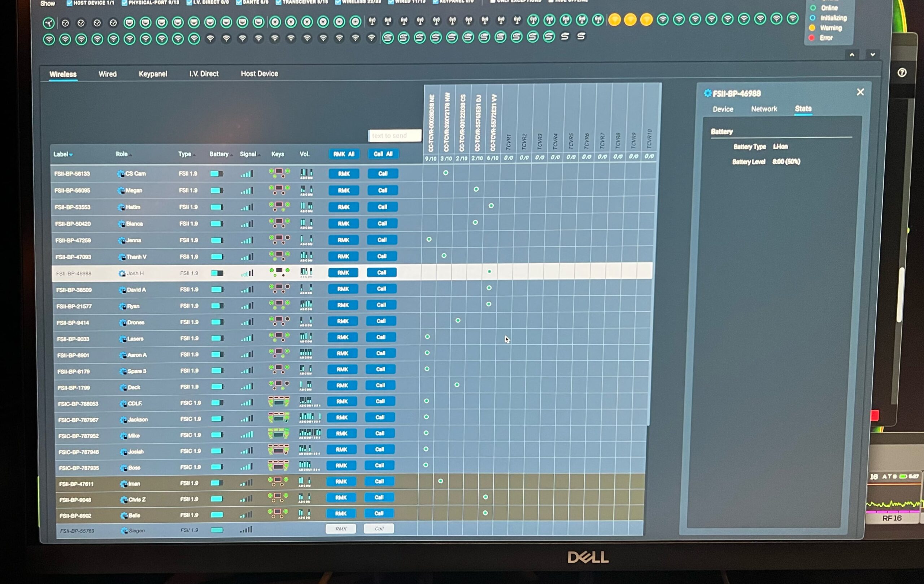Click the role icon beside Josh H
The width and height of the screenshot is (924, 584).
[122, 273]
